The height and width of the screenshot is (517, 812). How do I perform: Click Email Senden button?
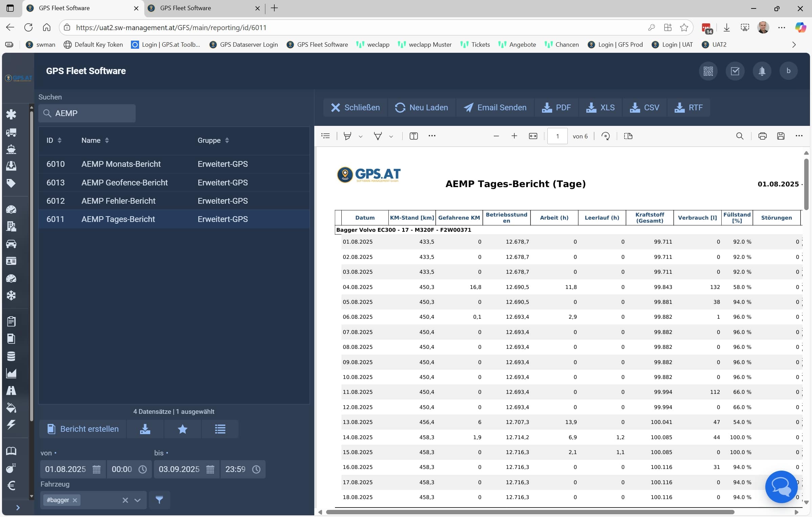coord(495,108)
